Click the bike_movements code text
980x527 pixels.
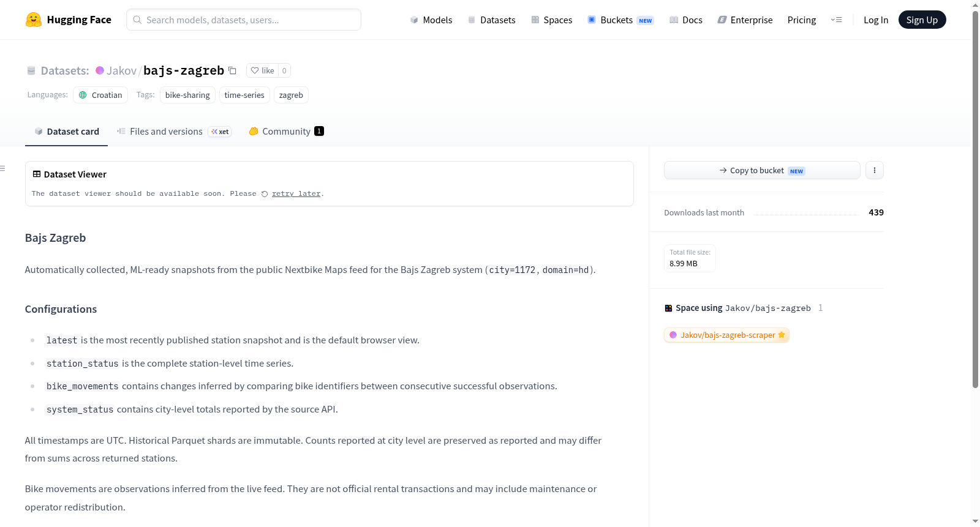(x=83, y=386)
